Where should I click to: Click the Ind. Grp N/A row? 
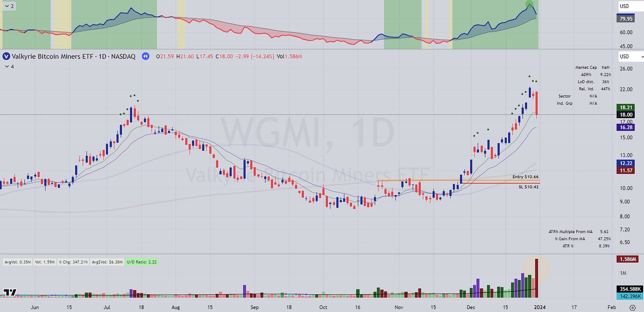click(x=577, y=103)
